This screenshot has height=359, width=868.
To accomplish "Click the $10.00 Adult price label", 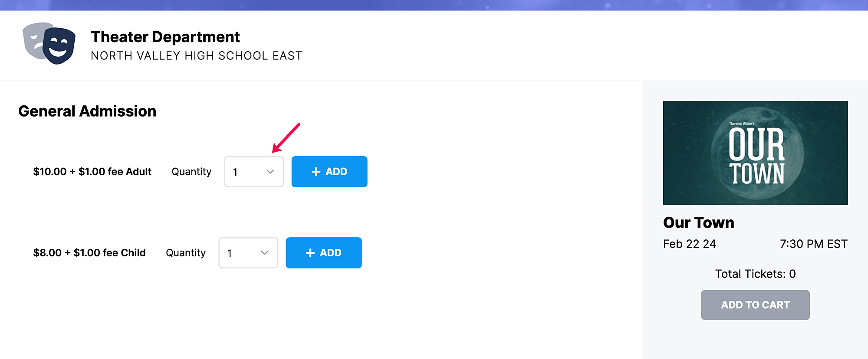I will click(x=92, y=172).
